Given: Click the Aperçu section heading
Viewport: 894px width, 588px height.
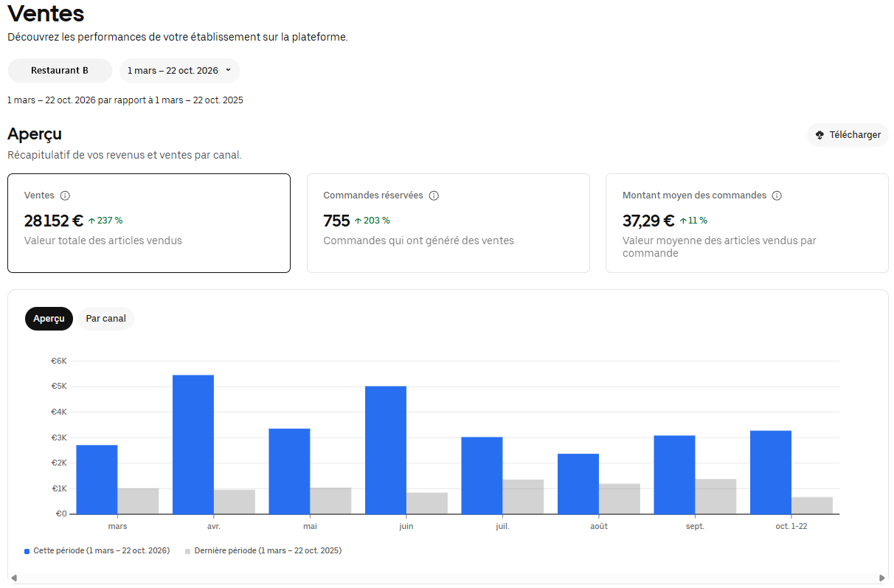Looking at the screenshot, I should (x=35, y=134).
